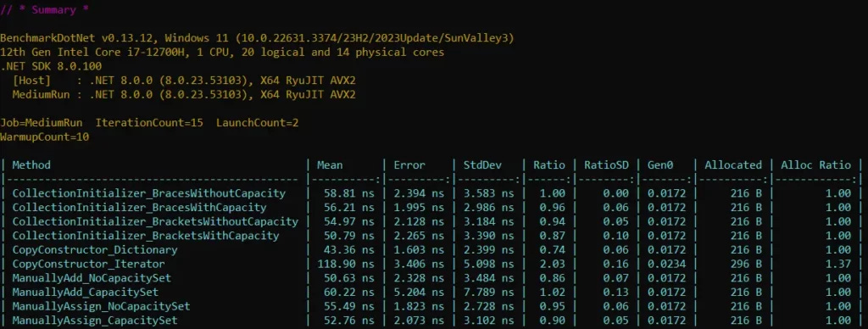Image resolution: width=868 pixels, height=329 pixels.
Task: Click the 0.90 ratio value
Action: pyautogui.click(x=553, y=321)
